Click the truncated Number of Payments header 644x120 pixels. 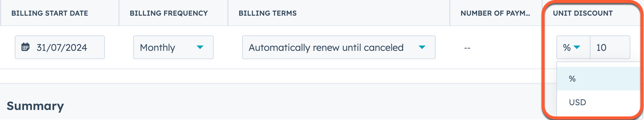click(x=495, y=13)
